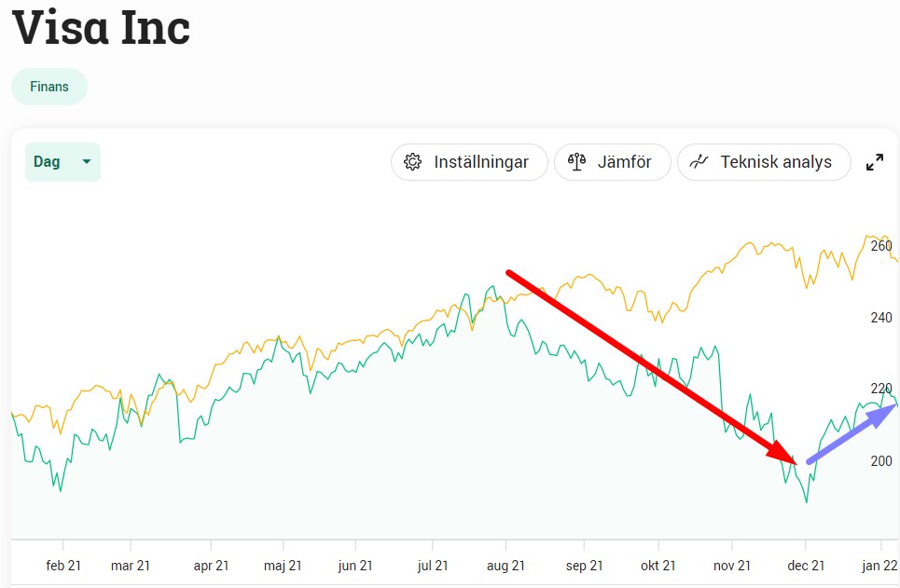Open the Teknisk analys text label
The image size is (900, 588).
click(776, 162)
